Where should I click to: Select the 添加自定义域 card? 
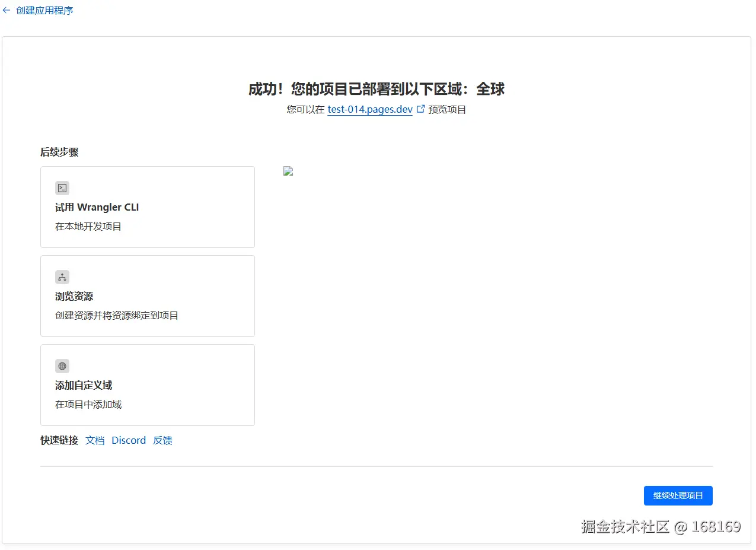(147, 384)
